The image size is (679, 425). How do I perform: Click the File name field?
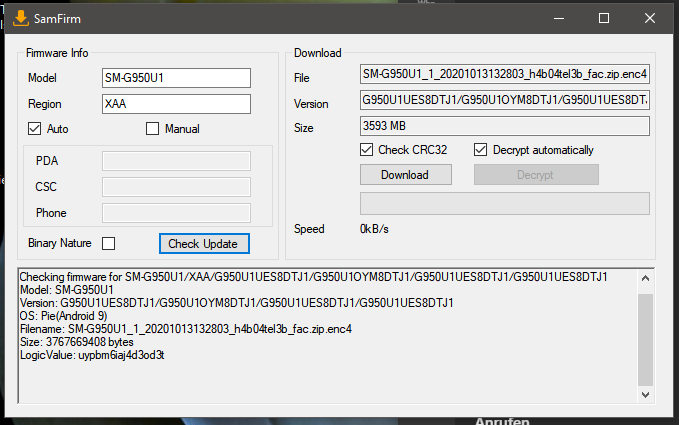click(x=505, y=74)
